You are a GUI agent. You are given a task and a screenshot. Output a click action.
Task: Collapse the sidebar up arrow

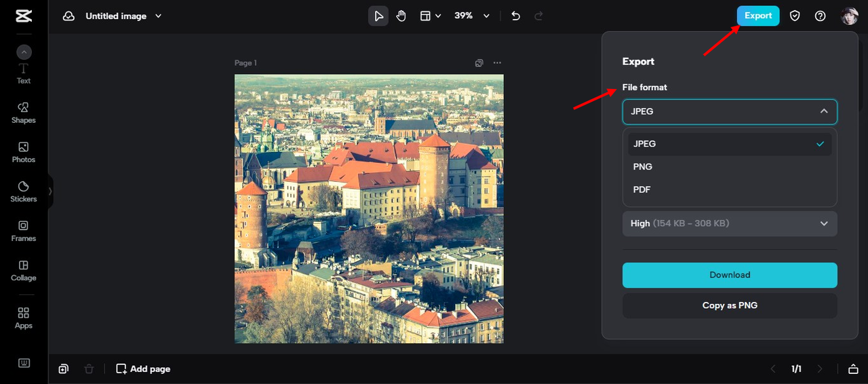tap(24, 52)
